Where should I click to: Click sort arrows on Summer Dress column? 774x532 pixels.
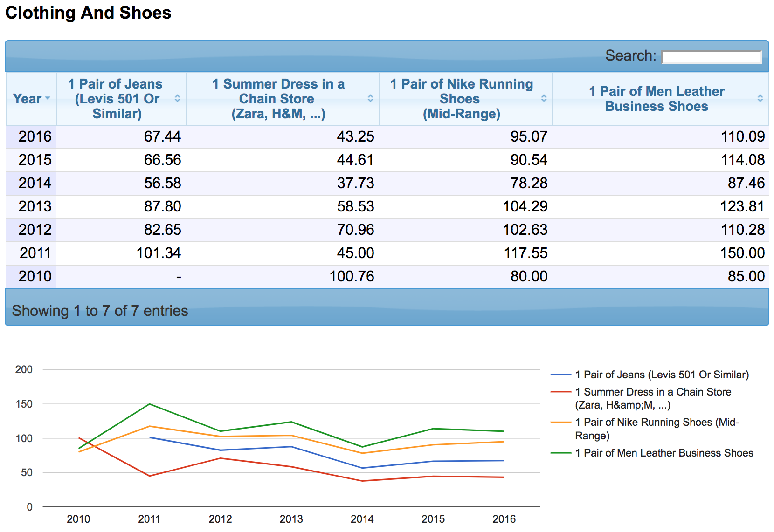[370, 98]
